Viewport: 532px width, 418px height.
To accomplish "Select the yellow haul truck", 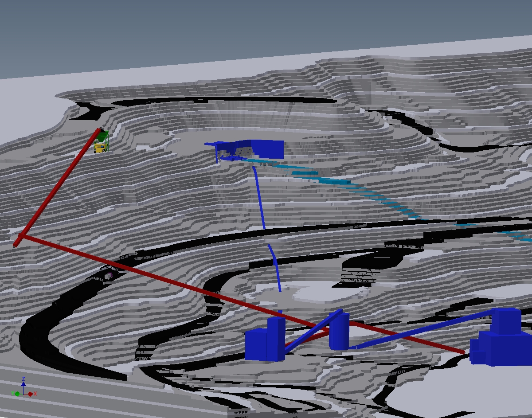I will coord(101,148).
